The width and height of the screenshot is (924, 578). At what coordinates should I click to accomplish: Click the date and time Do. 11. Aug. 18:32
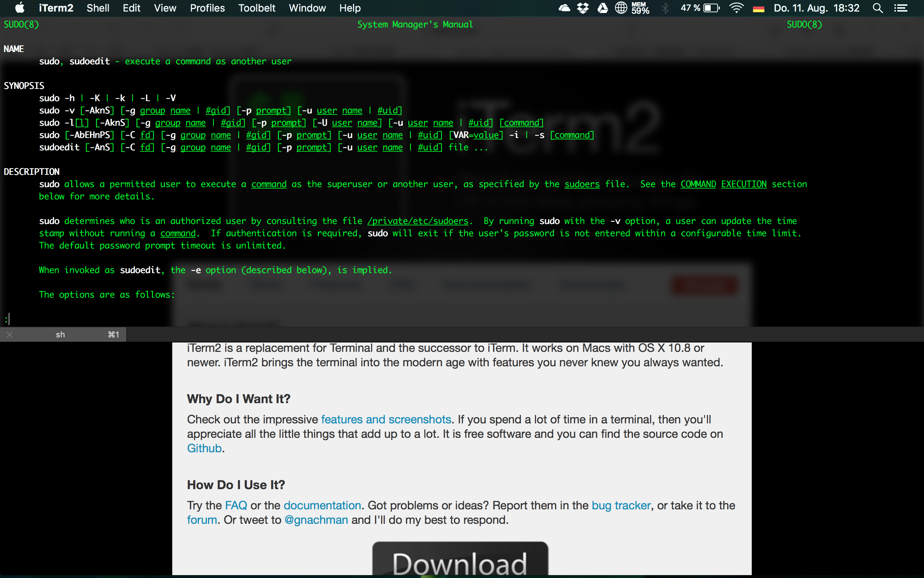[816, 8]
